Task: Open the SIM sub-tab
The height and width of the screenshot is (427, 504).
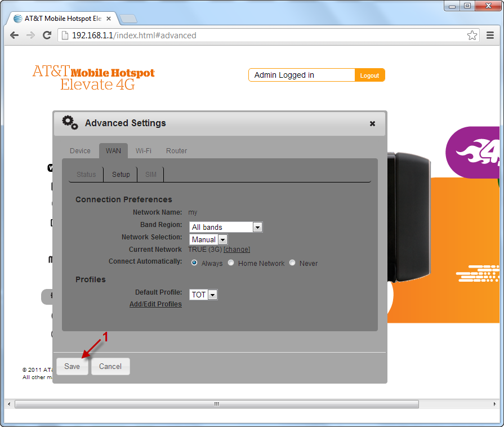Action: point(151,174)
